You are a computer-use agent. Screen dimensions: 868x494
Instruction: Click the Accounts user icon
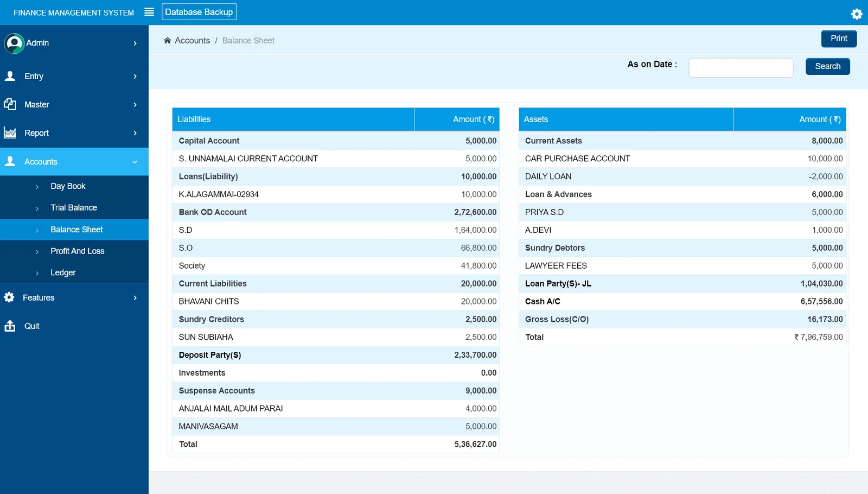pos(10,161)
